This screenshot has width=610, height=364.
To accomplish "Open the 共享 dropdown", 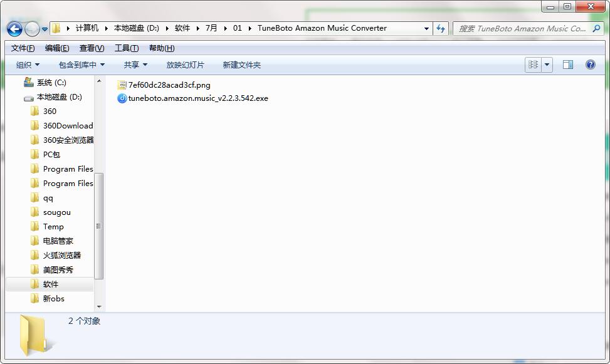I will click(x=135, y=65).
